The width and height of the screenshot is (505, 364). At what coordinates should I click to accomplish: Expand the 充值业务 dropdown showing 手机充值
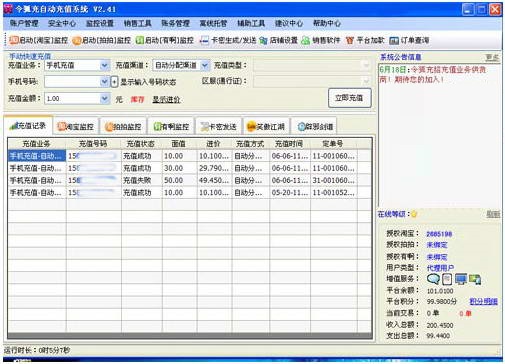coord(104,65)
